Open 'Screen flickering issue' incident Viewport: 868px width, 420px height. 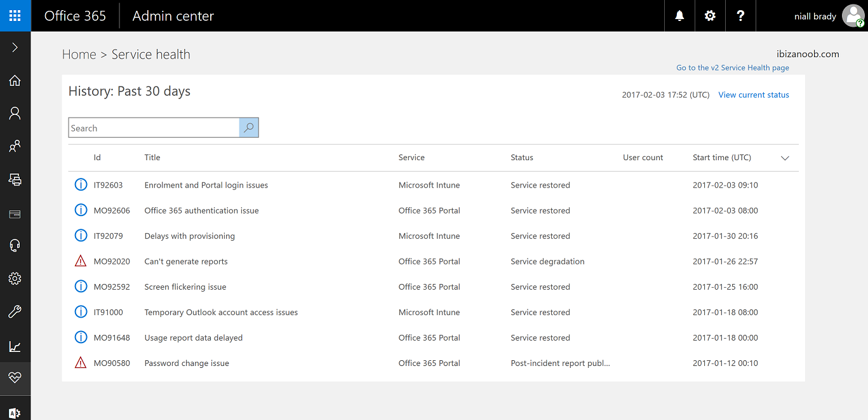click(185, 287)
